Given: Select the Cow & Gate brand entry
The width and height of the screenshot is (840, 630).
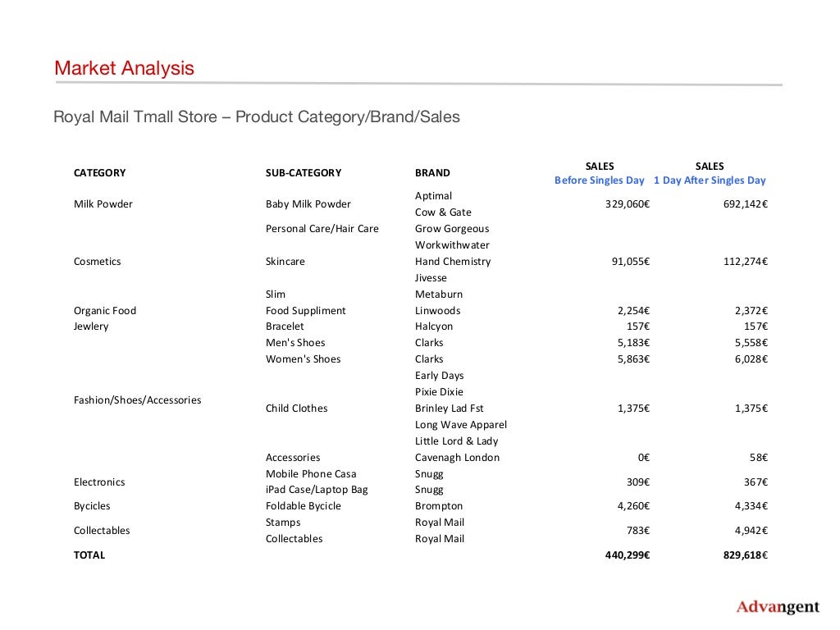Looking at the screenshot, I should click(443, 212).
